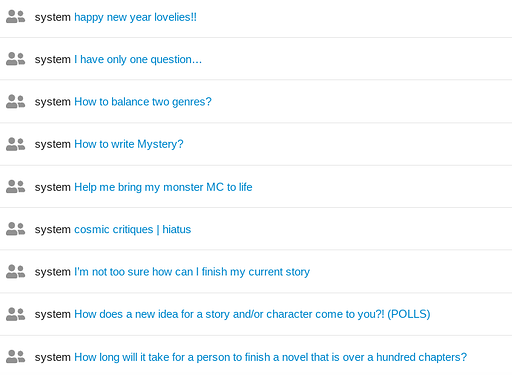Screen dimensions: 512x375
Task: Click group icon next to the POLLS thread
Action: coord(15,314)
